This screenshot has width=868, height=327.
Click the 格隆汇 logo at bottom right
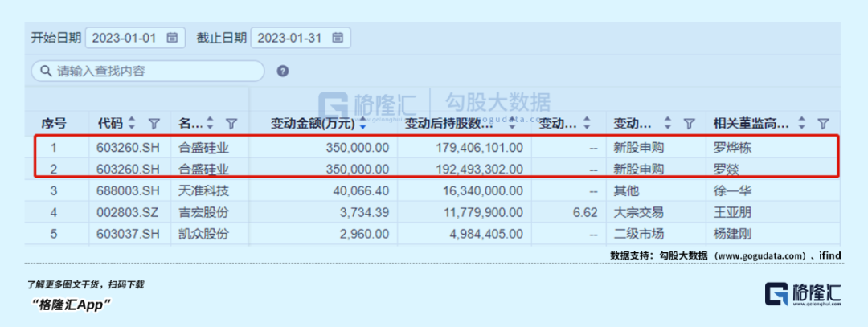(802, 293)
